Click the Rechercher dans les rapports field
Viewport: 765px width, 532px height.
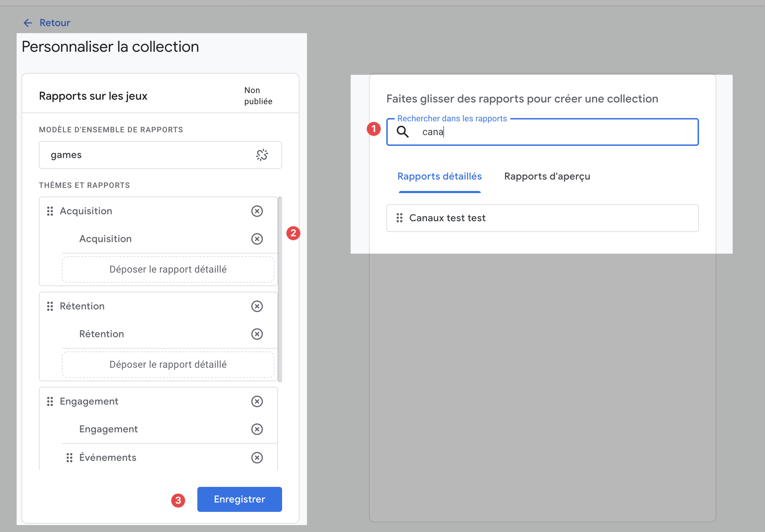[556, 132]
